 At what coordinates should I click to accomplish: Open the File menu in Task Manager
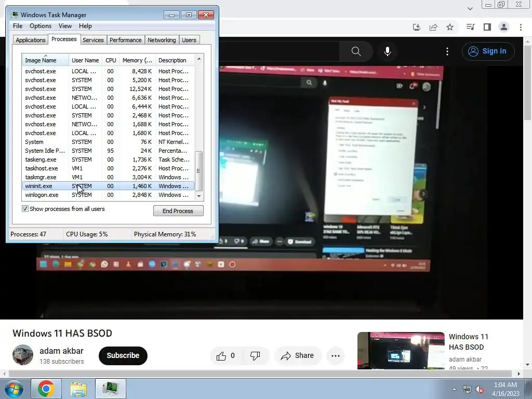click(18, 26)
